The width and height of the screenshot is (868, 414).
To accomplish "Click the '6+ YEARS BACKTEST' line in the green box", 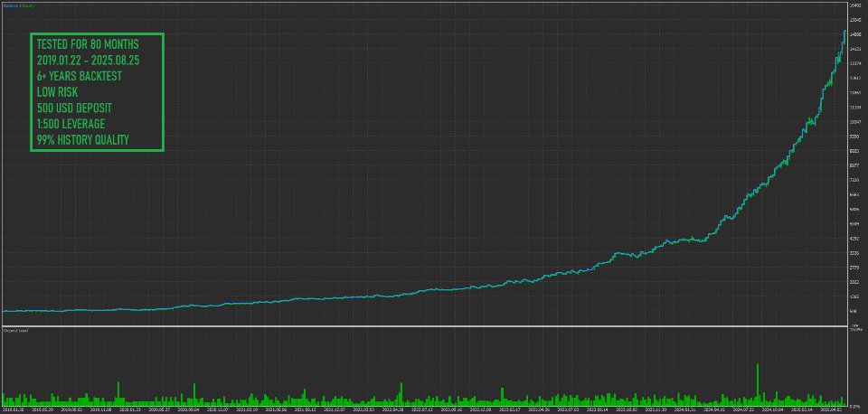I will pyautogui.click(x=80, y=76).
